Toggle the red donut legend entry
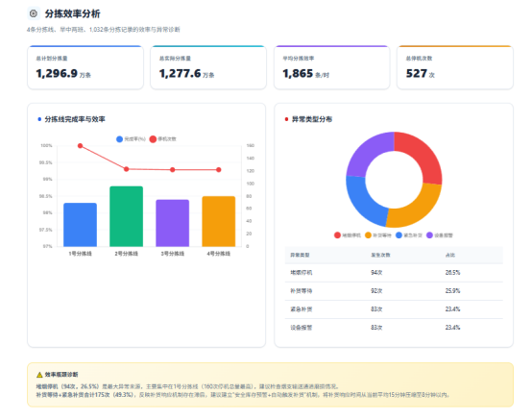 (x=348, y=234)
